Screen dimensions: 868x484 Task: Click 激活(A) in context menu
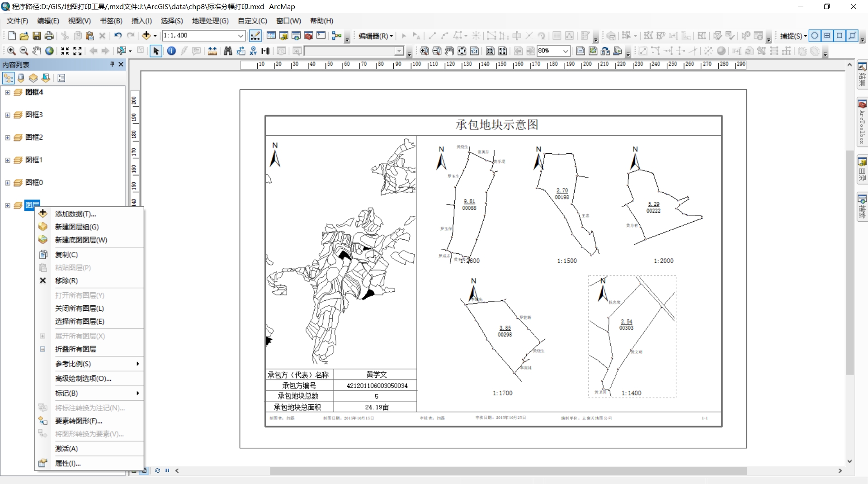90,449
